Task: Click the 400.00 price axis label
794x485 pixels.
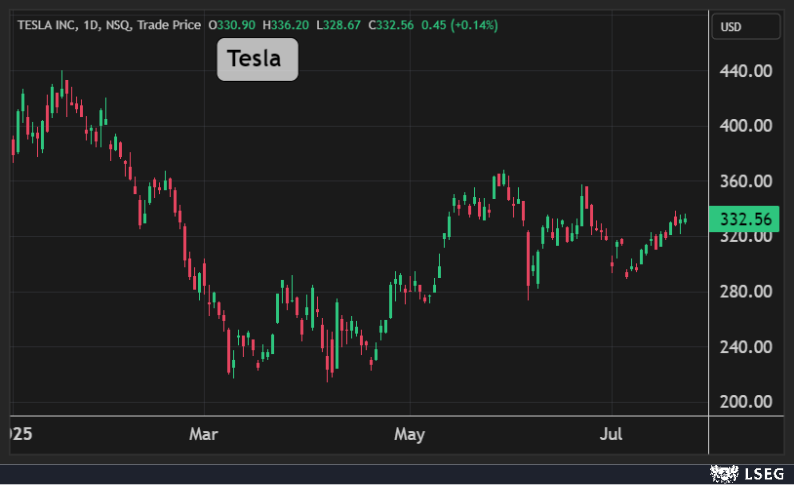Action: tap(746, 126)
